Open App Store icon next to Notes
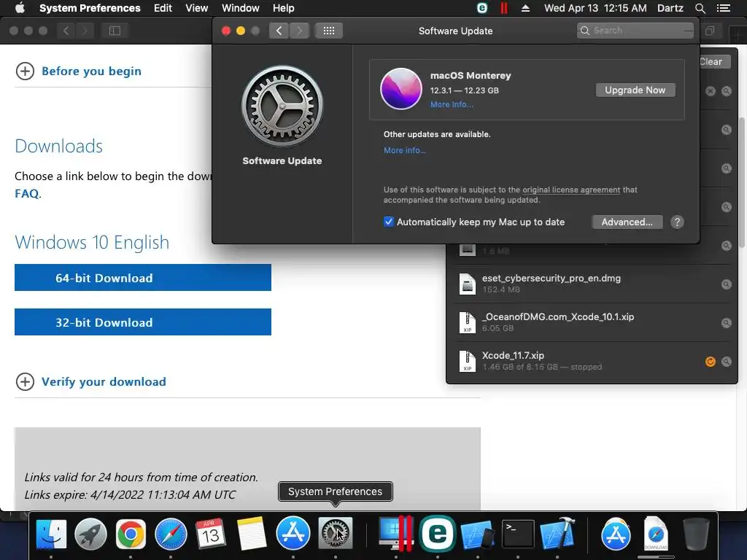Viewport: 747px width, 560px height. click(293, 534)
